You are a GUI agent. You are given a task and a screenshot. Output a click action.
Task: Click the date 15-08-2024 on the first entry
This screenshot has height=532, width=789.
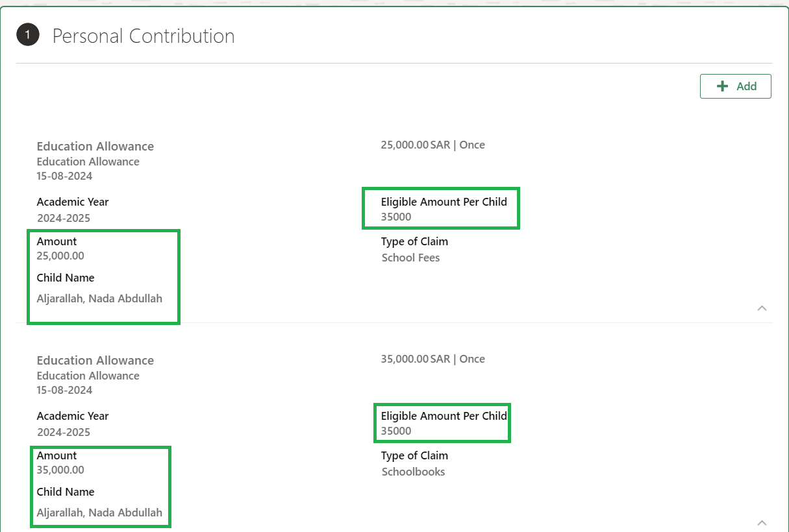[63, 176]
